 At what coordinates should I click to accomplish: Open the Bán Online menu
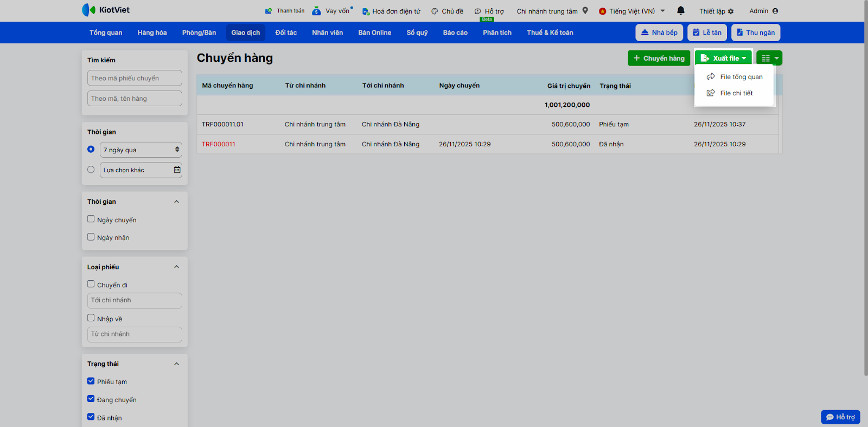click(x=375, y=33)
